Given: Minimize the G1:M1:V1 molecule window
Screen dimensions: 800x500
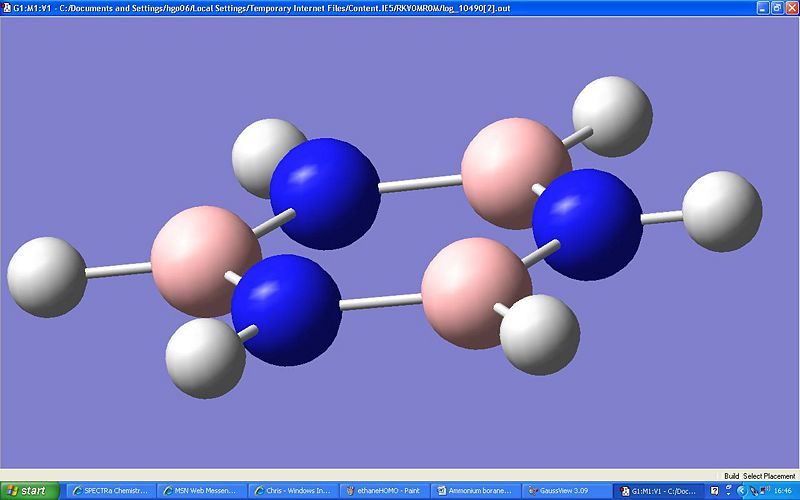Looking at the screenshot, I should coord(763,8).
